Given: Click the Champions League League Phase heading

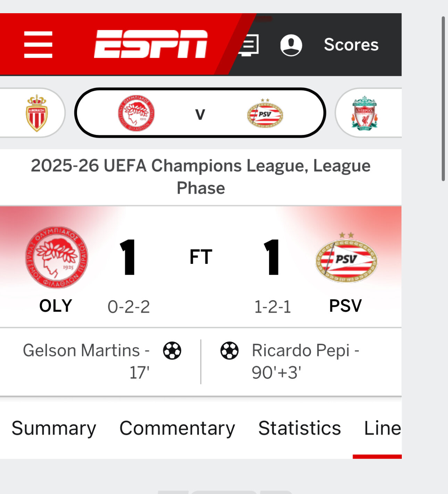Looking at the screenshot, I should click(201, 177).
